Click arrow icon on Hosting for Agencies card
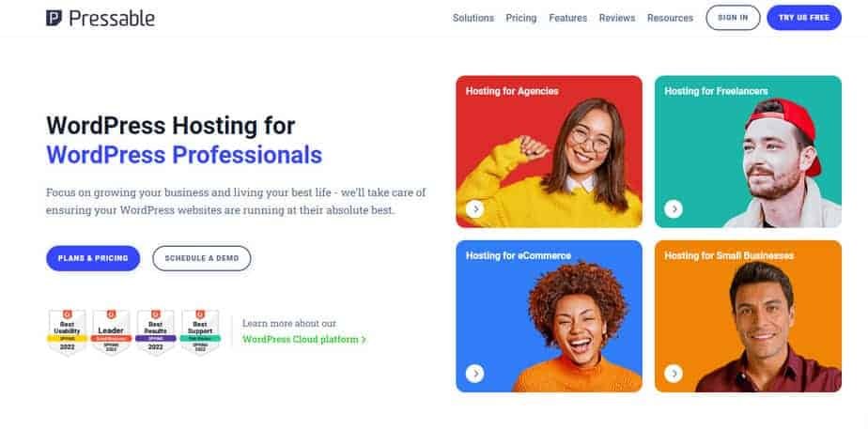The image size is (868, 429). [x=475, y=209]
